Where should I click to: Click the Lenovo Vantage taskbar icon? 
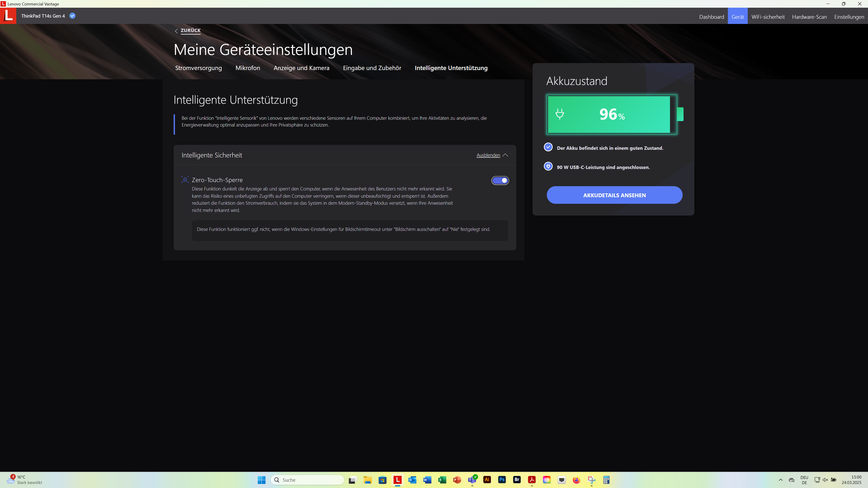(397, 480)
